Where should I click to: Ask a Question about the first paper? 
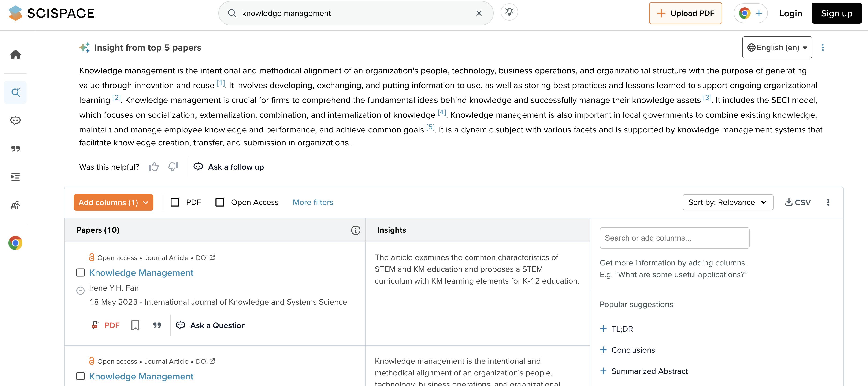tap(211, 325)
